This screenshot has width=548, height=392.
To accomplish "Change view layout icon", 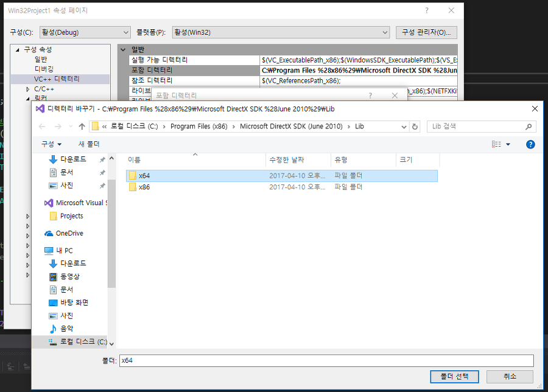I will coord(496,144).
